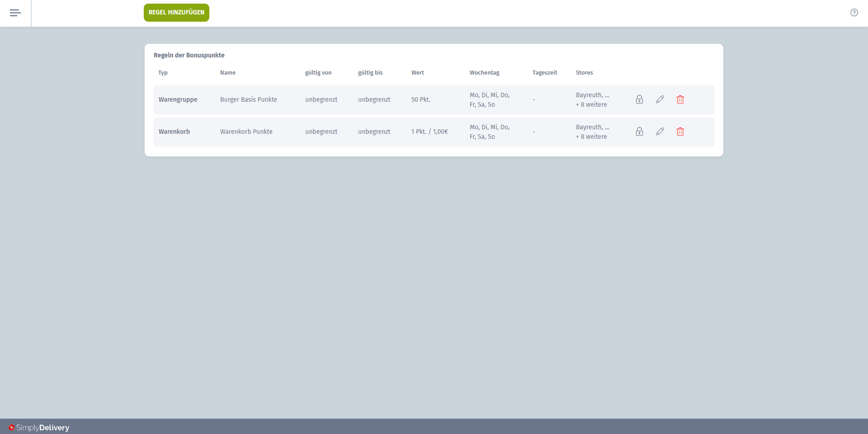Delete the Burger Basis Punkte rule
This screenshot has height=434, width=868.
pyautogui.click(x=680, y=99)
